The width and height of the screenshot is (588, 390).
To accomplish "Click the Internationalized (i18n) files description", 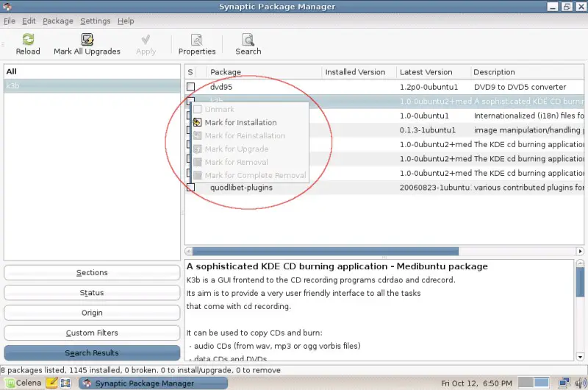I will (528, 116).
